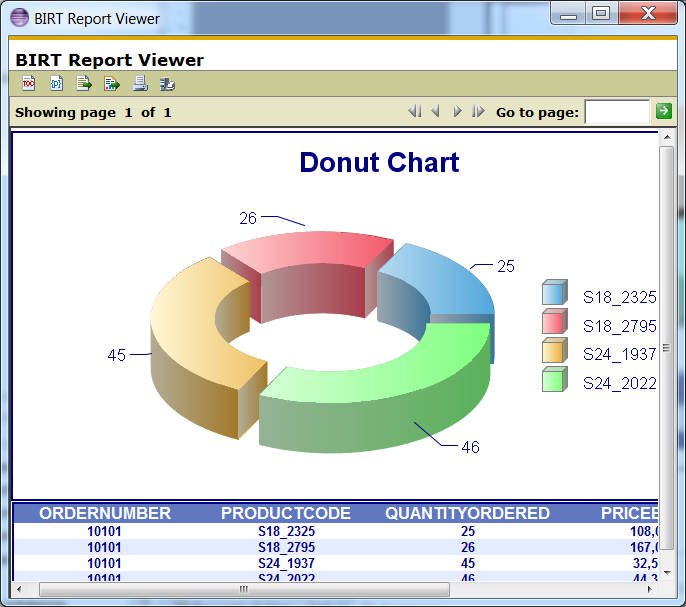
Task: Click the print report icon
Action: tap(140, 84)
